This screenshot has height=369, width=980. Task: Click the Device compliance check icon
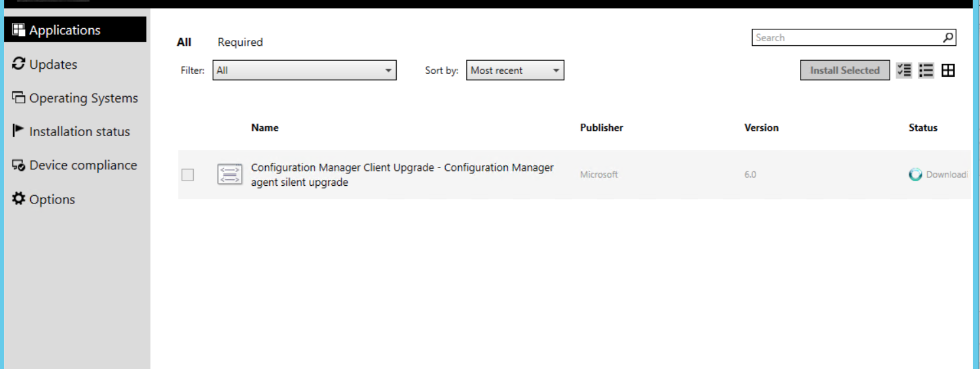(x=18, y=166)
